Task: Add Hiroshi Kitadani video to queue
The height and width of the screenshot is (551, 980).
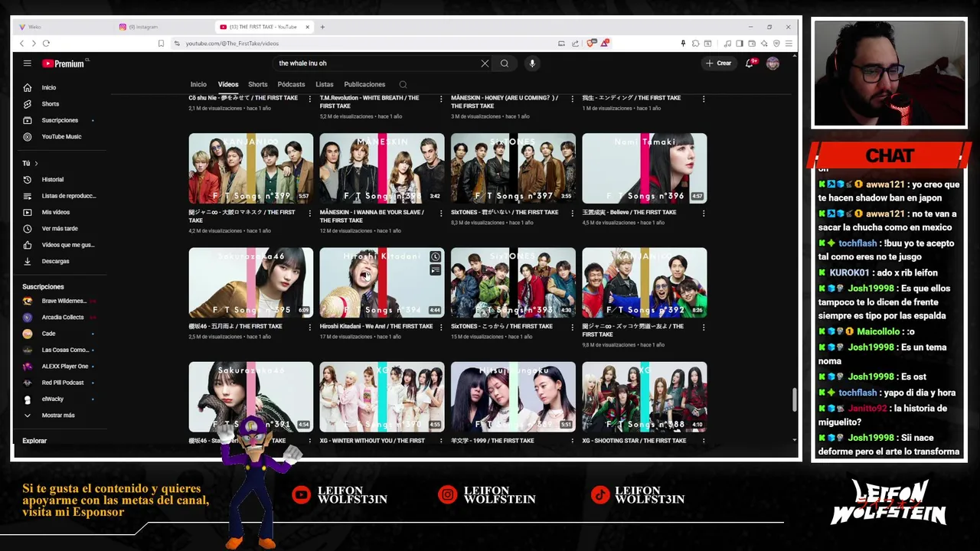Action: [435, 270]
